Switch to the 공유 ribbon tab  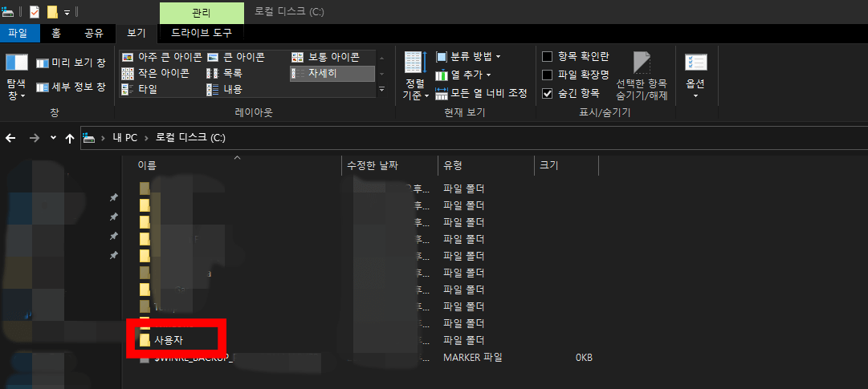[x=94, y=33]
